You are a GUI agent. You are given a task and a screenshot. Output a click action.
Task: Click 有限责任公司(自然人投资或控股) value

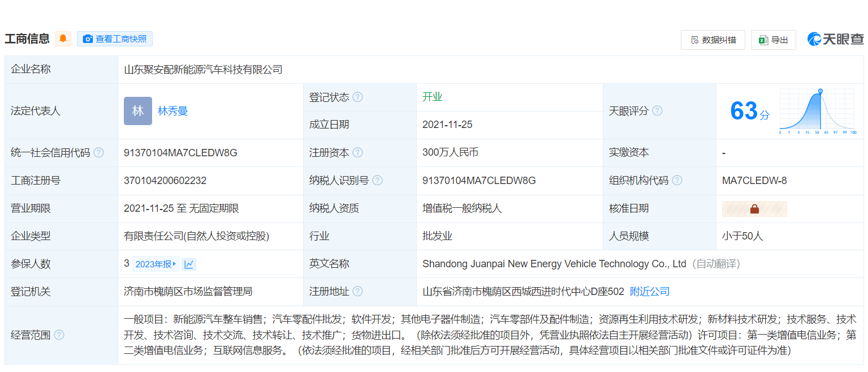pos(196,236)
